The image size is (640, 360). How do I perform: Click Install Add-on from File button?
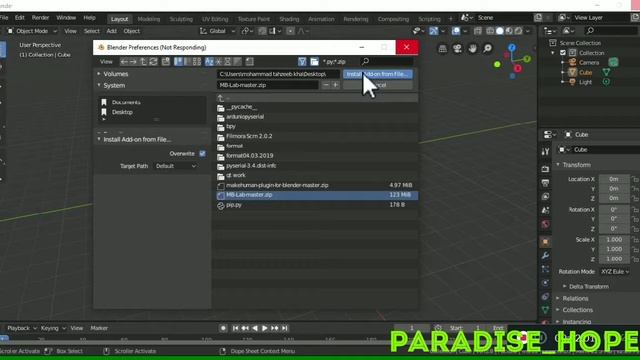pos(378,74)
